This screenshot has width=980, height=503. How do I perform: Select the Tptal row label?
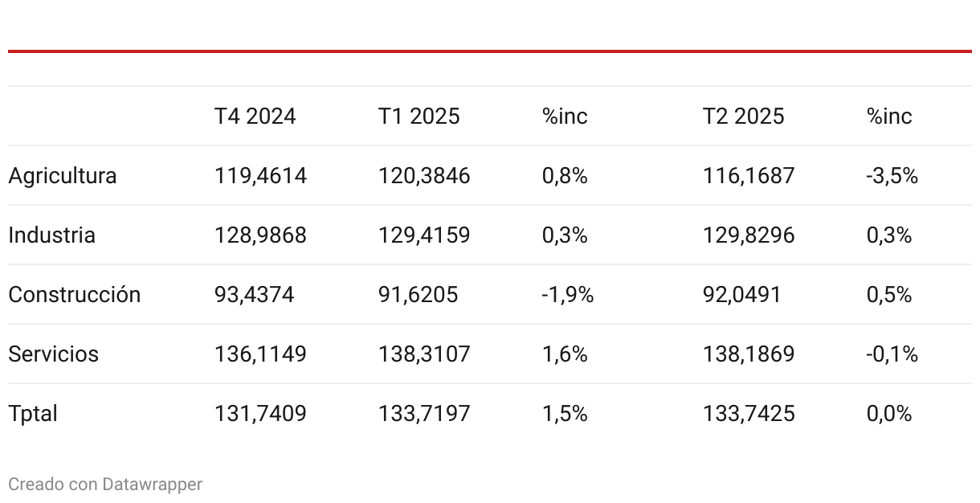[x=33, y=414]
